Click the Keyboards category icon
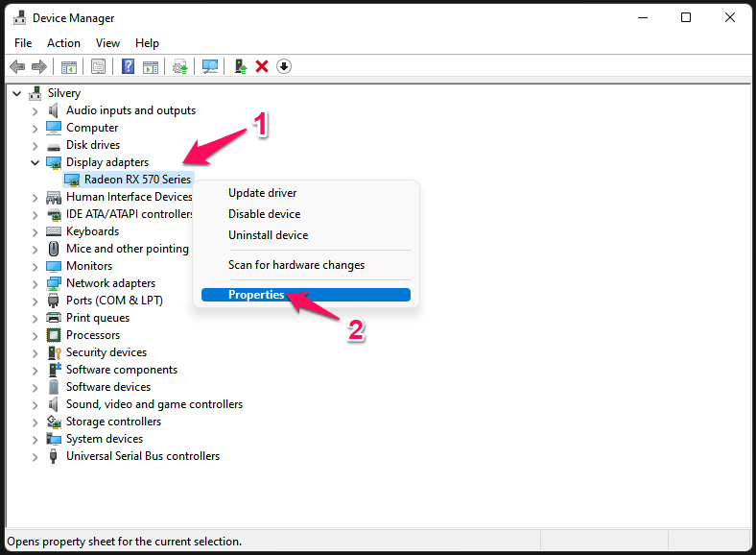The image size is (756, 555). [54, 231]
